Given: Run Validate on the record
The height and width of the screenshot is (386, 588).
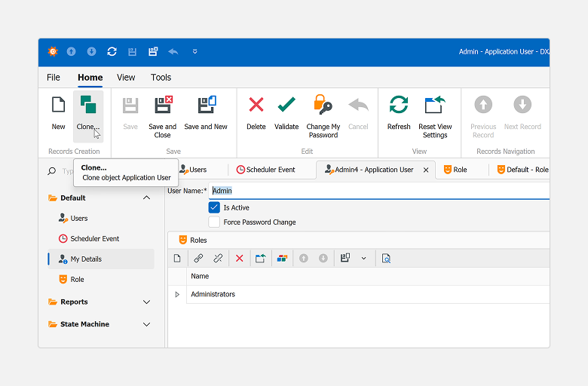Looking at the screenshot, I should click(x=286, y=106).
